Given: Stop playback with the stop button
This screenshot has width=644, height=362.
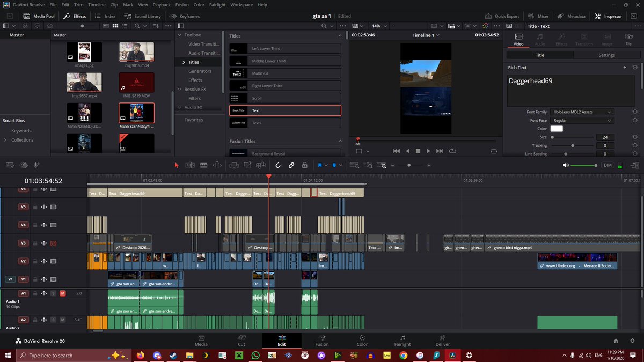Looking at the screenshot, I should 418,151.
